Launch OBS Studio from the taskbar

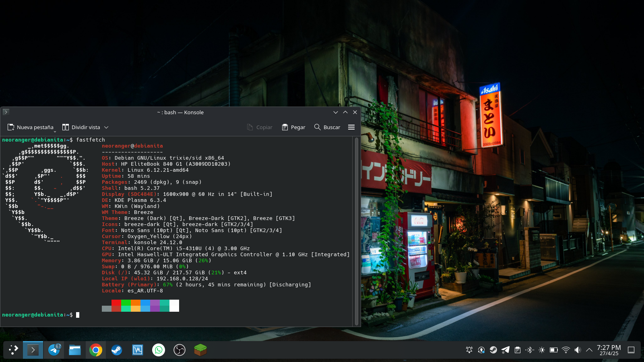coord(179,350)
